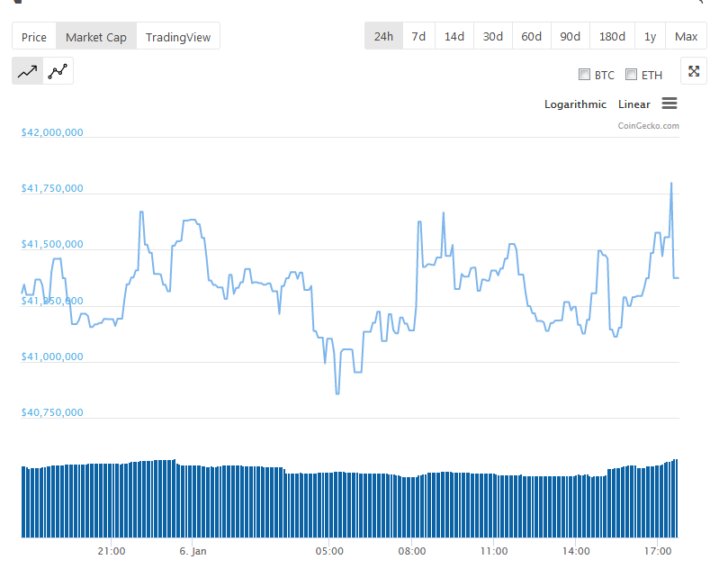Click the $42,000,000 axis label
728x578 pixels.
click(x=52, y=132)
